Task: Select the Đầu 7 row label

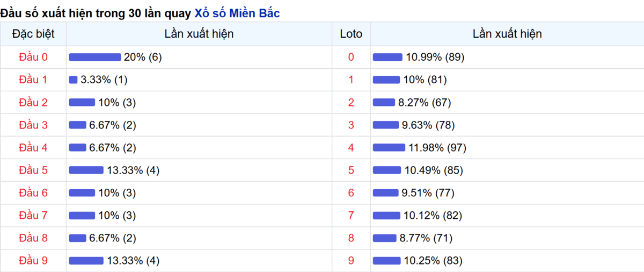Action: (x=33, y=216)
